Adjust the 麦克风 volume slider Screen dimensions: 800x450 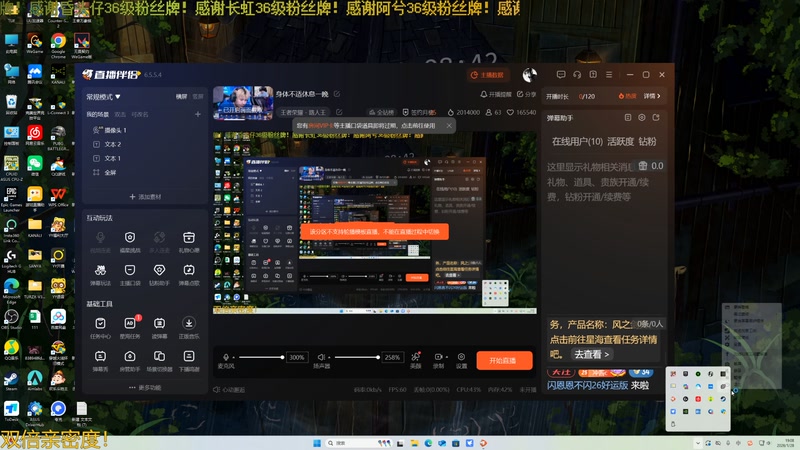(261, 357)
